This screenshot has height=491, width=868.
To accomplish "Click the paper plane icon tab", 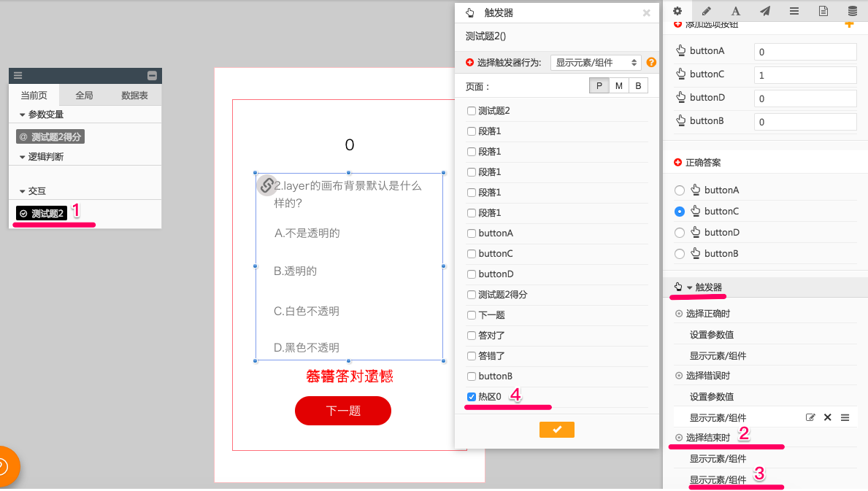I will click(x=764, y=11).
